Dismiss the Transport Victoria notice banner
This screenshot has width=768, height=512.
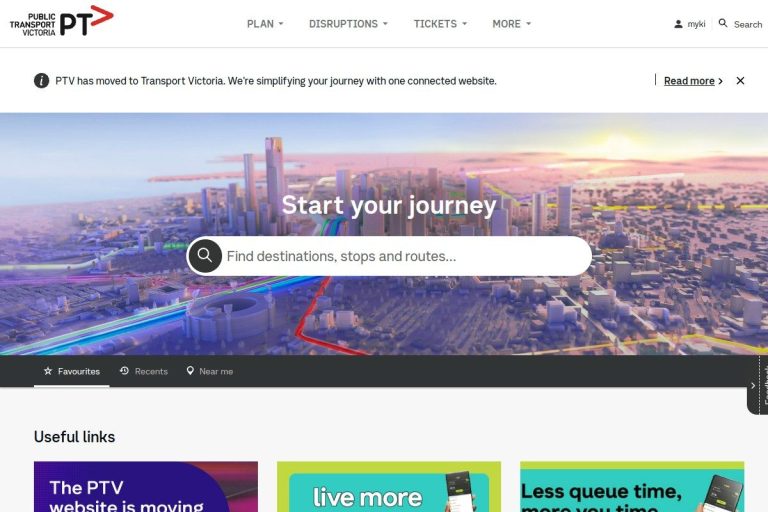740,81
